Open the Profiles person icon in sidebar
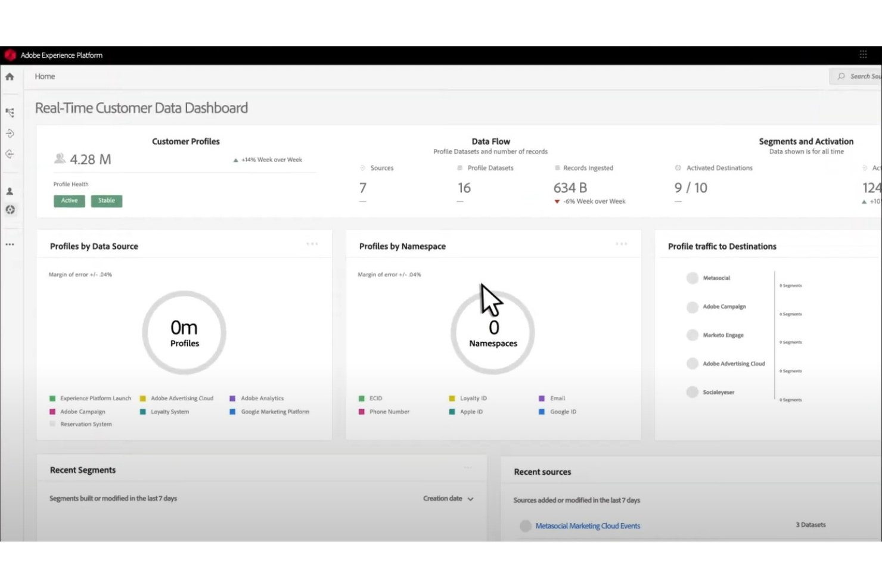The image size is (882, 588). pyautogui.click(x=10, y=191)
